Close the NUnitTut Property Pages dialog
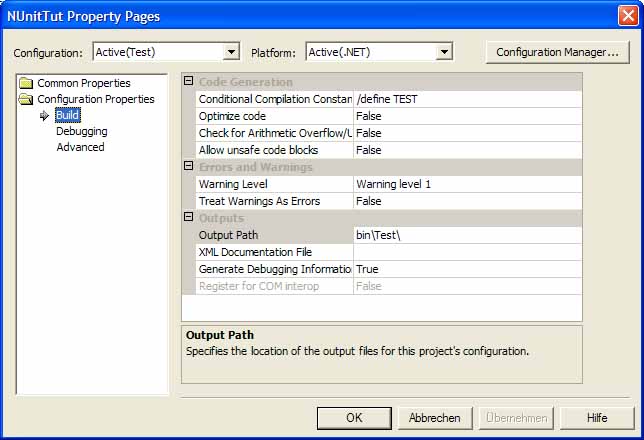 pos(628,16)
